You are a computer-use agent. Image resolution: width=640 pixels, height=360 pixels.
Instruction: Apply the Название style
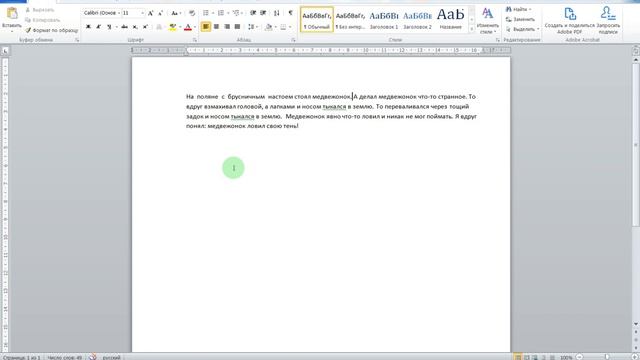[451, 20]
